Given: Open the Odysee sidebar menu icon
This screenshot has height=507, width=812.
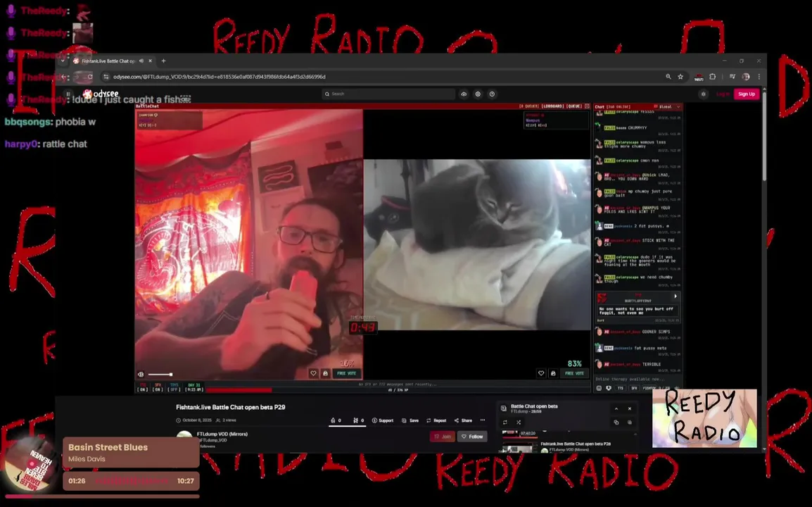Looking at the screenshot, I should point(68,94).
